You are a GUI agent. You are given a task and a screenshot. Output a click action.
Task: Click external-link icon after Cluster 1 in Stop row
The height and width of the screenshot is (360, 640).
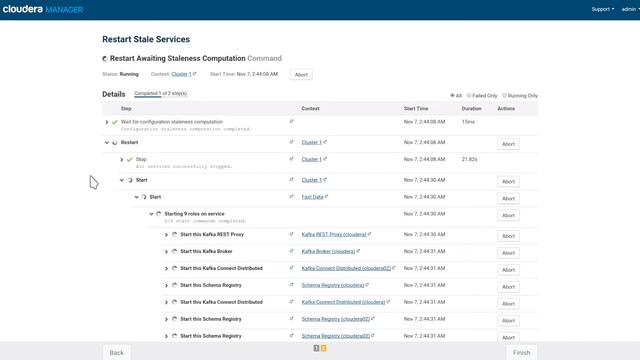tap(325, 159)
